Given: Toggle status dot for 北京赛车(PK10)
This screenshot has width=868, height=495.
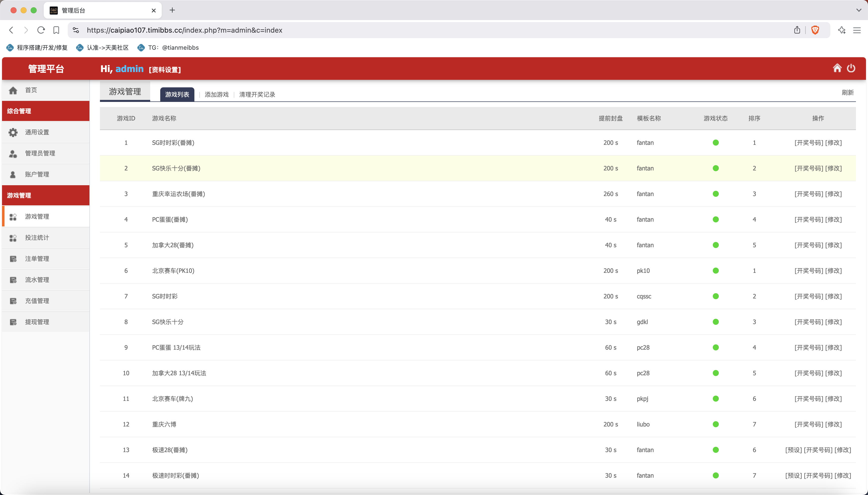Looking at the screenshot, I should pos(716,271).
